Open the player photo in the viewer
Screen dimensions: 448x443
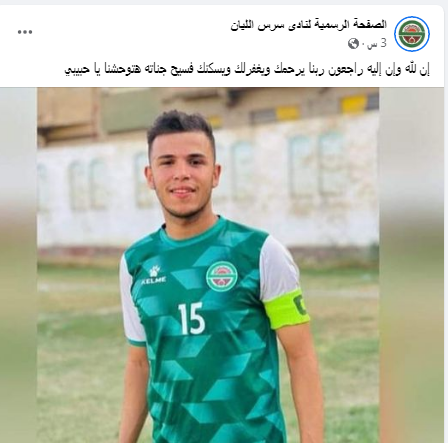208,265
